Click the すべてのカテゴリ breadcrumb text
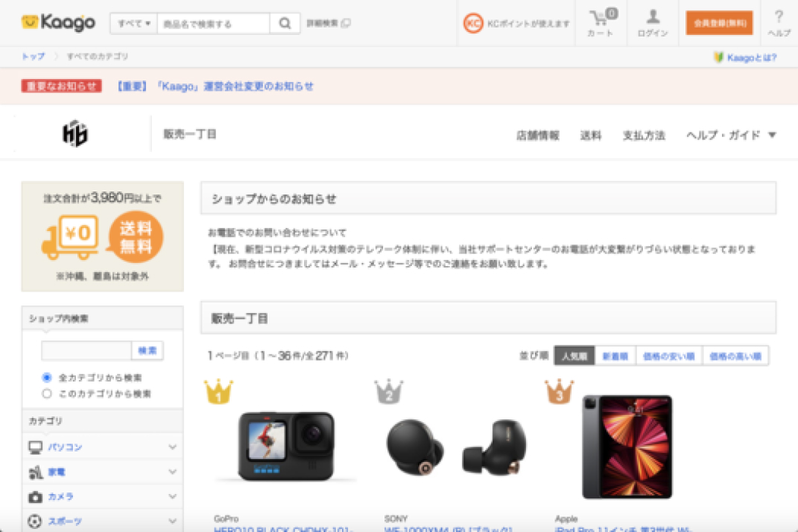The height and width of the screenshot is (532, 798). coord(97,57)
